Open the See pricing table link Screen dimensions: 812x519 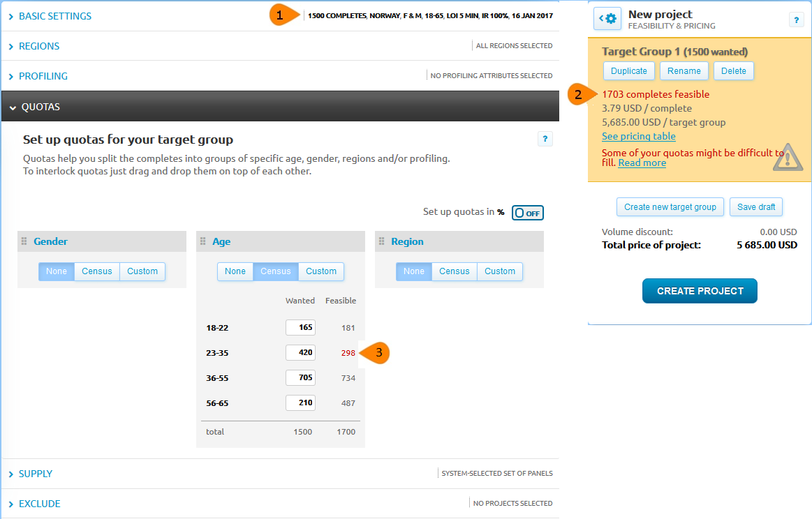(x=638, y=136)
